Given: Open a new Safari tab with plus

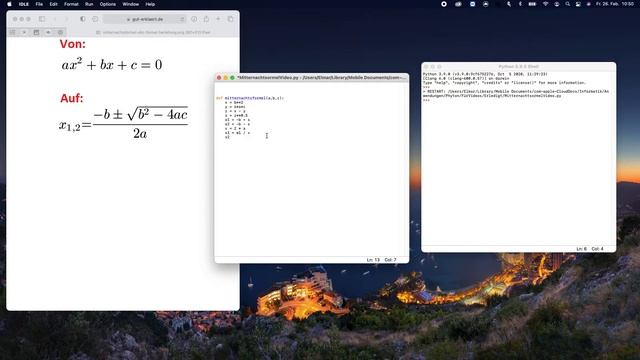Looking at the screenshot, I should pyautogui.click(x=218, y=19).
